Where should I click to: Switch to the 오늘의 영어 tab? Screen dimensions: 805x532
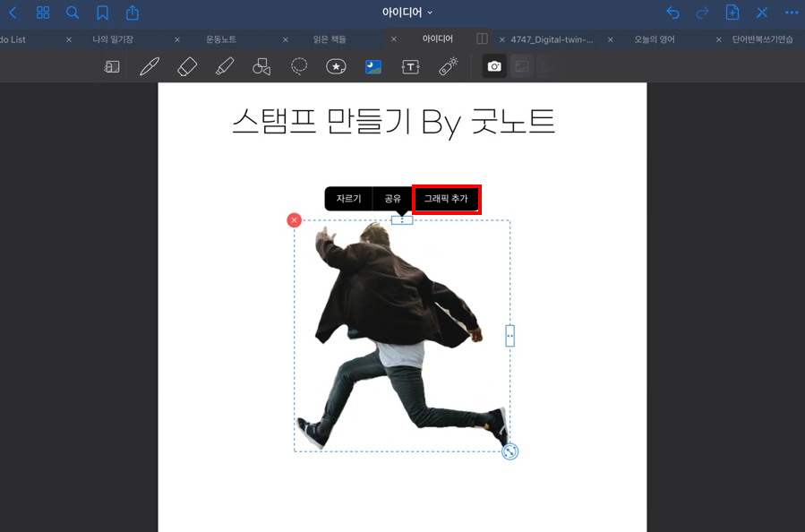click(x=654, y=39)
